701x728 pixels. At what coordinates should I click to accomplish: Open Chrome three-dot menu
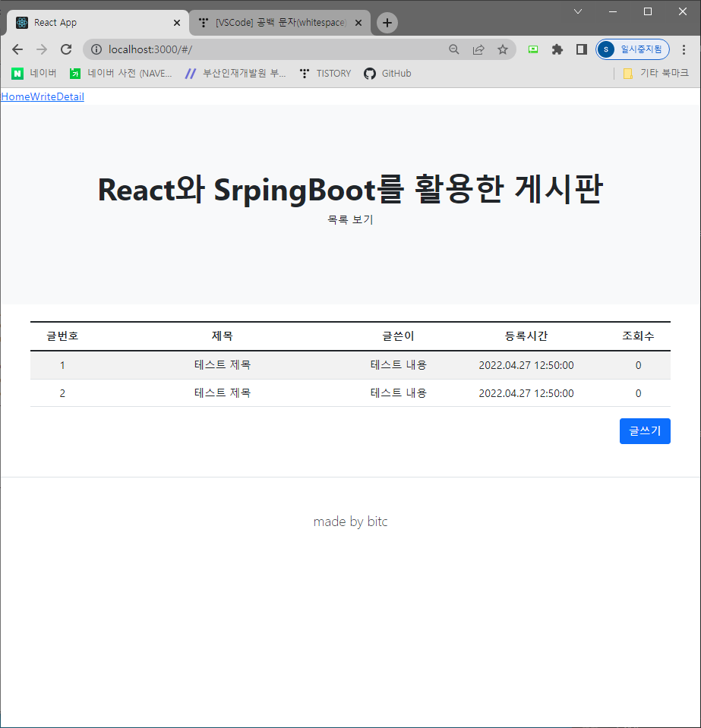(684, 49)
